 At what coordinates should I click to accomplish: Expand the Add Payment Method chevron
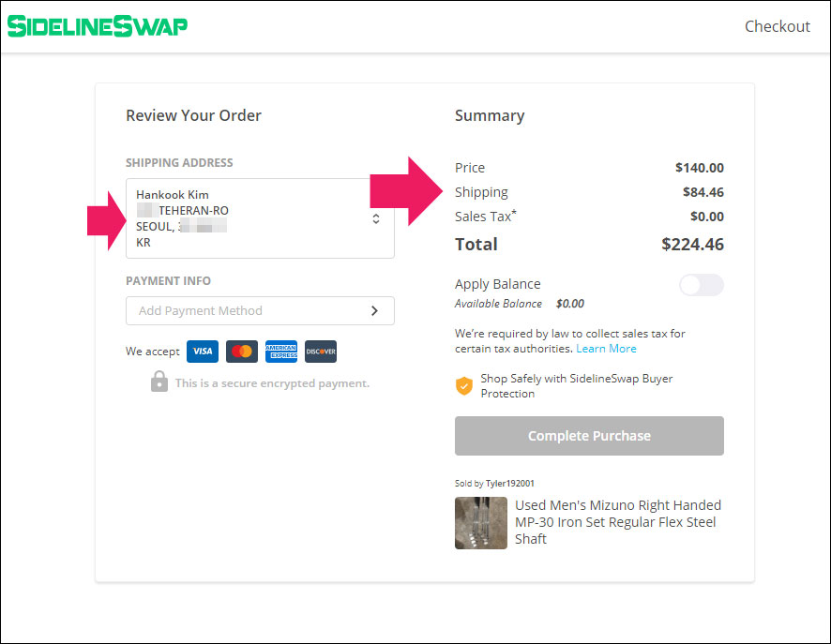(374, 311)
